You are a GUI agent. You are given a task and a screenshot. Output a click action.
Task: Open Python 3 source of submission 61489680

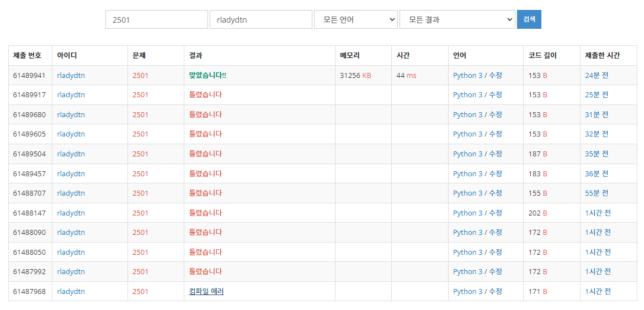(468, 115)
